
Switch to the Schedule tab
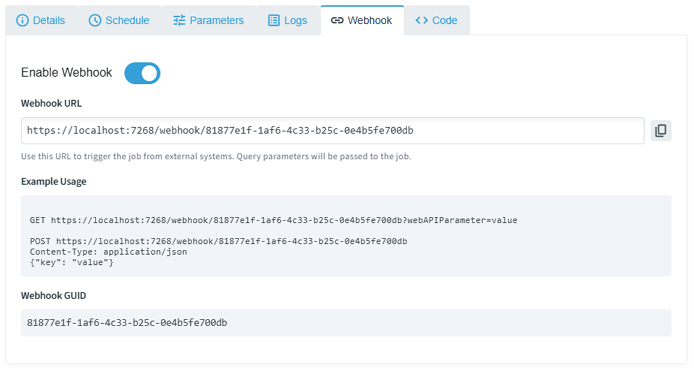pyautogui.click(x=119, y=20)
